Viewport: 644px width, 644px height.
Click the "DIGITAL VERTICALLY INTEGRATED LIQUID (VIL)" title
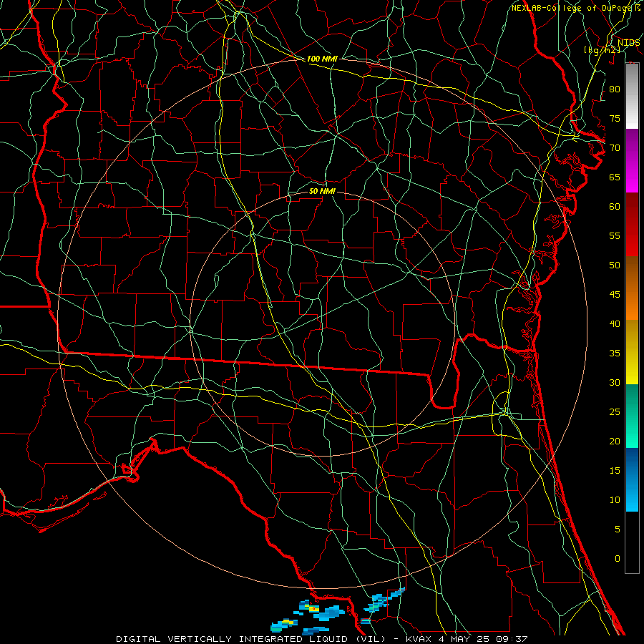click(251, 639)
